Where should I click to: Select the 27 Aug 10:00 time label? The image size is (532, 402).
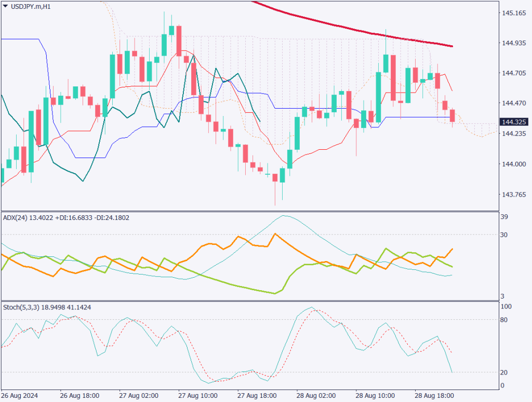click(x=198, y=395)
